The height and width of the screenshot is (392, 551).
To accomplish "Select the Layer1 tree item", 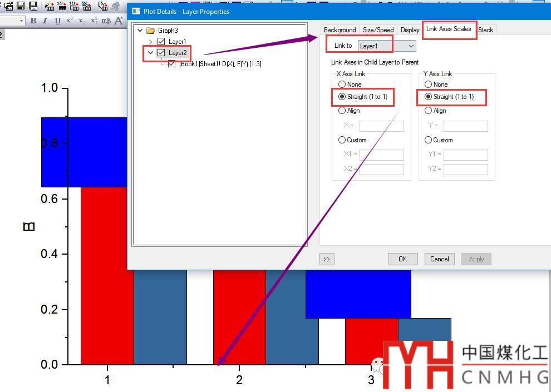I will click(x=178, y=41).
